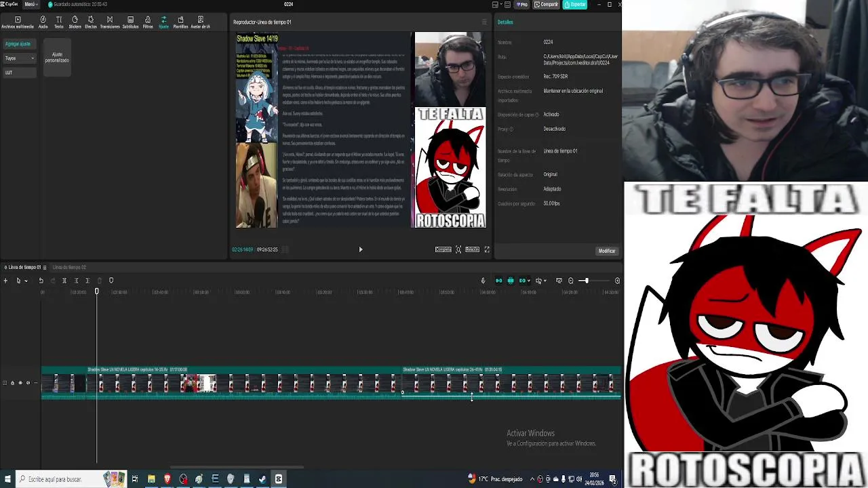Viewport: 868px width, 488px height.
Task: Open the Stickers panel
Action: (x=75, y=22)
